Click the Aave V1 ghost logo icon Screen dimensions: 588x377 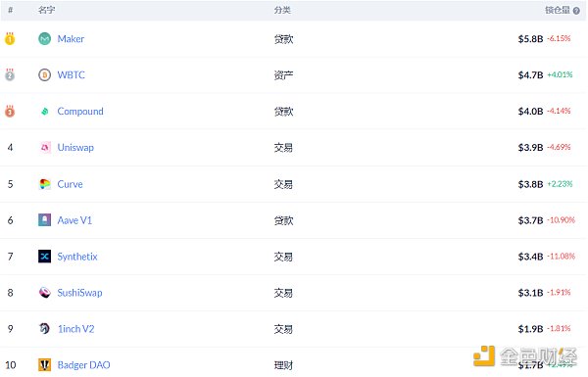[x=45, y=220]
